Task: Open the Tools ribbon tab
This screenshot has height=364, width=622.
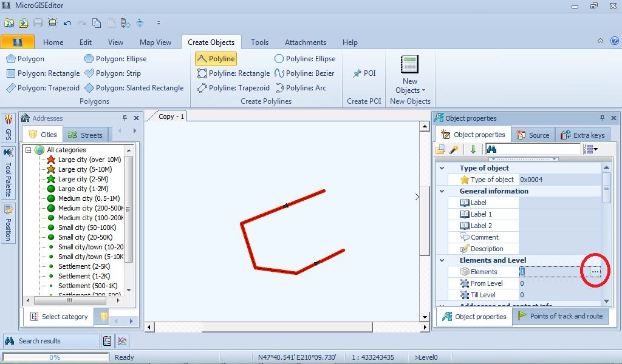Action: [x=259, y=42]
